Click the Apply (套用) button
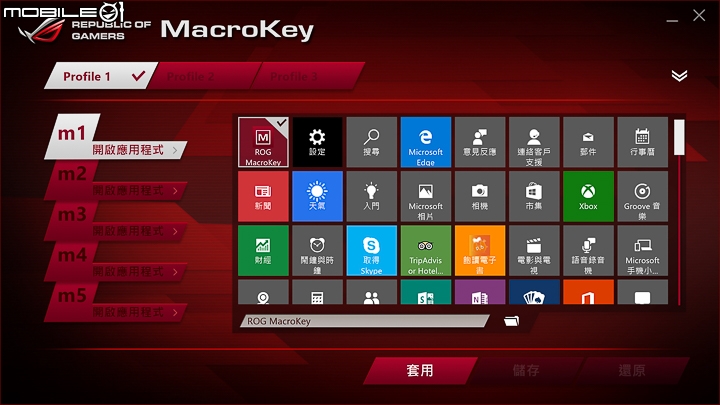The width and height of the screenshot is (720, 405). tap(420, 371)
